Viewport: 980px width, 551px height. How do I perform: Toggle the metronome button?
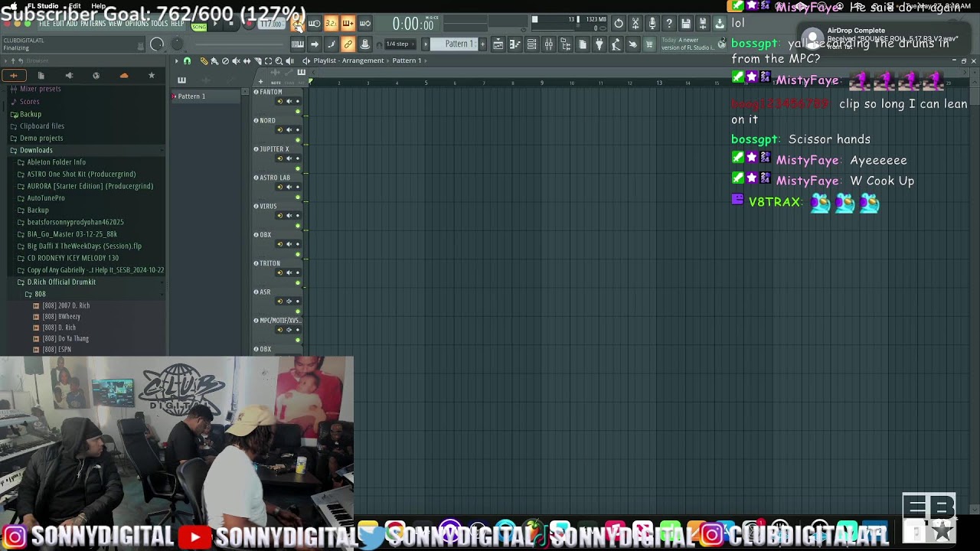coord(297,24)
